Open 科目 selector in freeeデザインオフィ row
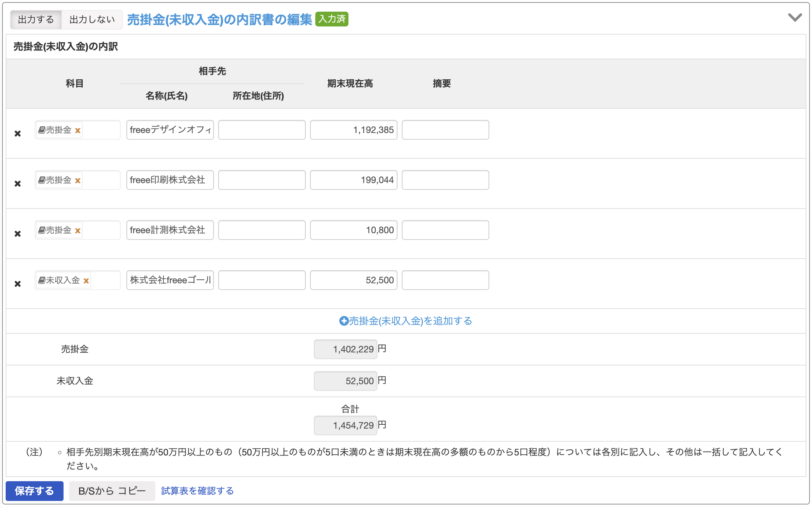Viewport: 812px width, 508px height. click(78, 130)
